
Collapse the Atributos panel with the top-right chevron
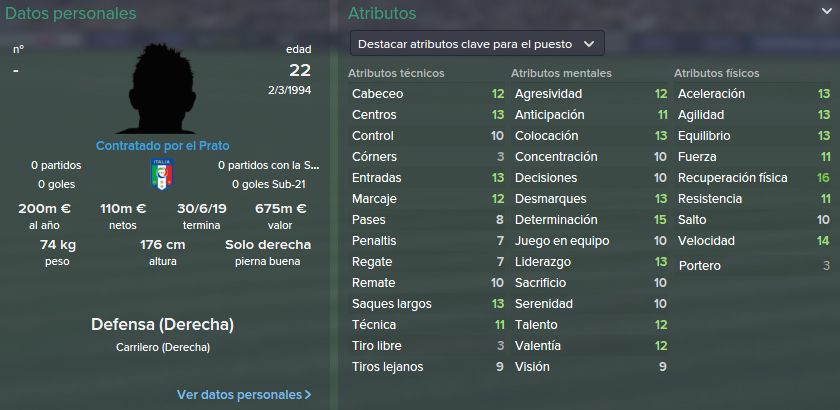click(x=826, y=12)
